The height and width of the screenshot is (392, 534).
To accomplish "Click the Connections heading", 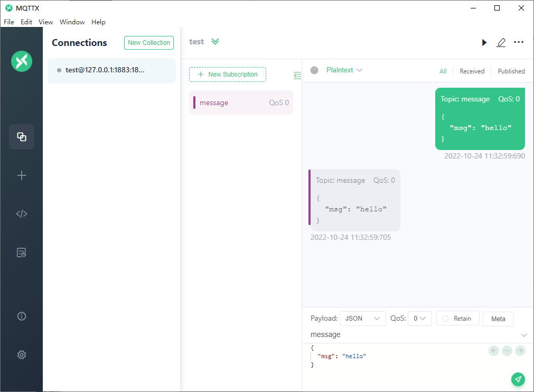I will 79,43.
